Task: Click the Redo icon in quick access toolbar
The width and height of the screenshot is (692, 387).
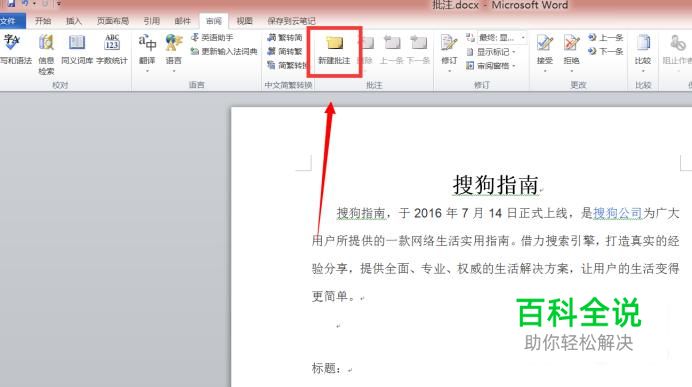Action: click(45, 4)
